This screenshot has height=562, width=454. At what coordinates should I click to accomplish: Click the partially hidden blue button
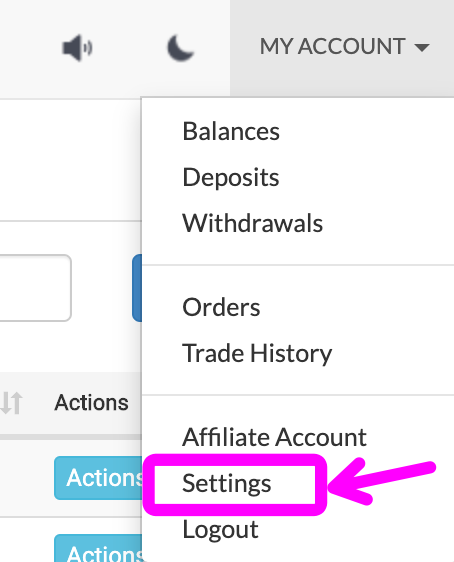[x=137, y=288]
